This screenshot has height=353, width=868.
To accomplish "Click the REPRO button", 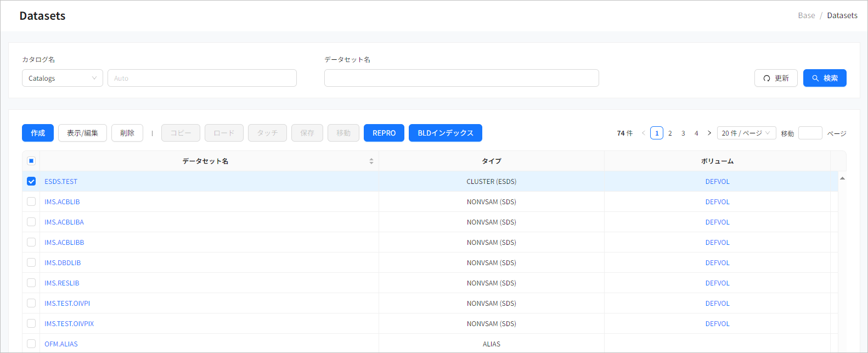I will coord(384,133).
